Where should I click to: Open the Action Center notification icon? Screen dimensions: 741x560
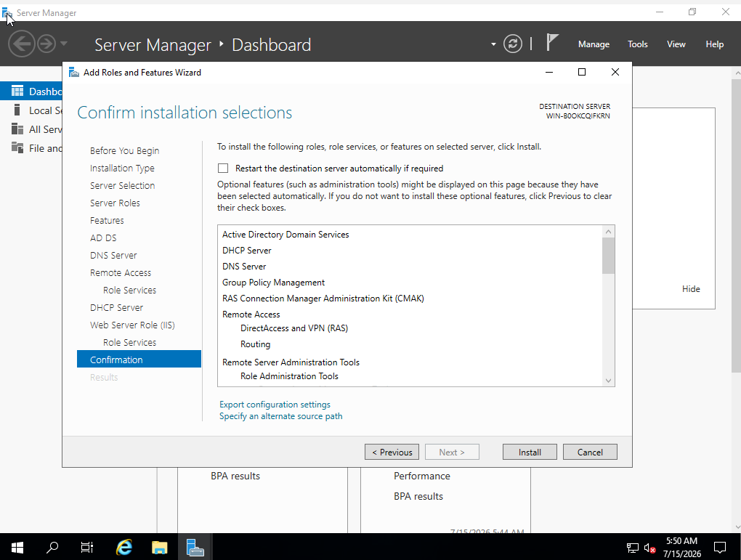(720, 548)
